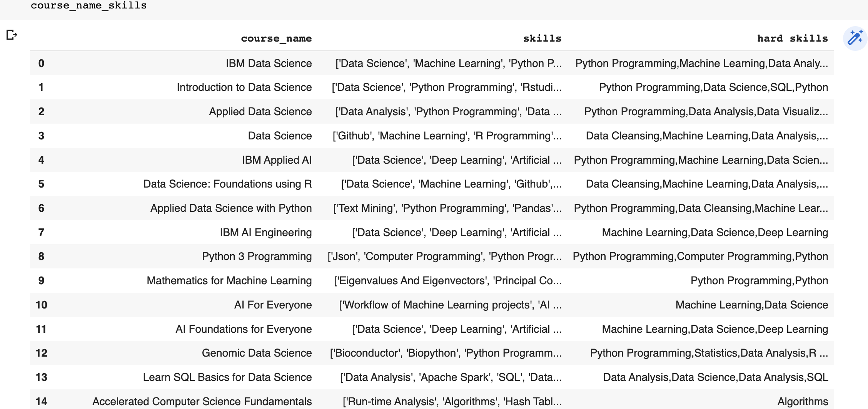Click the cell output actions icon
This screenshot has width=868, height=409.
pos(12,35)
